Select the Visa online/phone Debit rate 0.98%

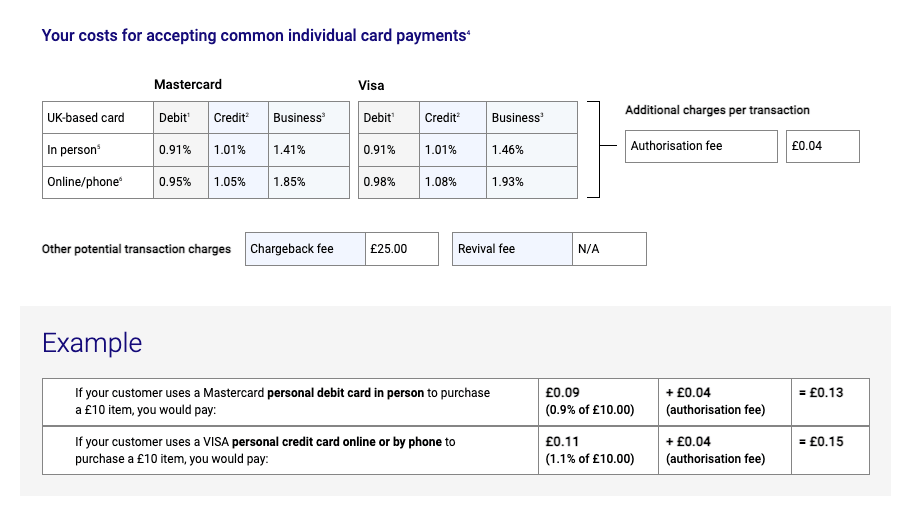tap(379, 182)
